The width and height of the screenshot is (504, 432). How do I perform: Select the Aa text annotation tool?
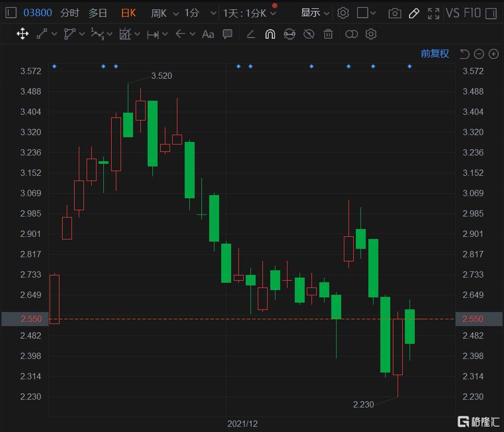(x=208, y=34)
